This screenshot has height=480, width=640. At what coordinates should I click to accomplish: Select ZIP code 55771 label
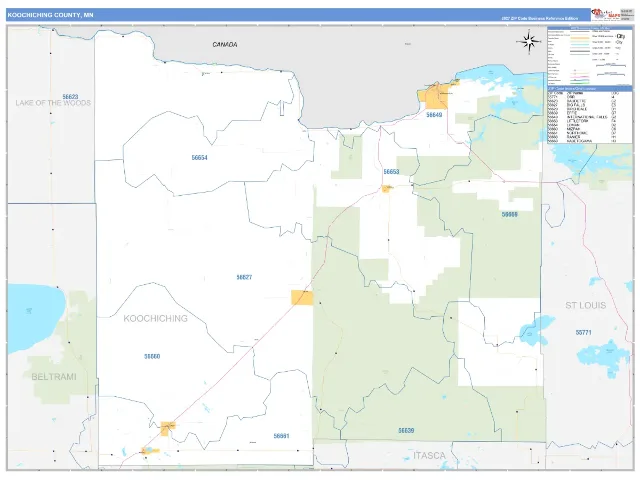pos(584,333)
